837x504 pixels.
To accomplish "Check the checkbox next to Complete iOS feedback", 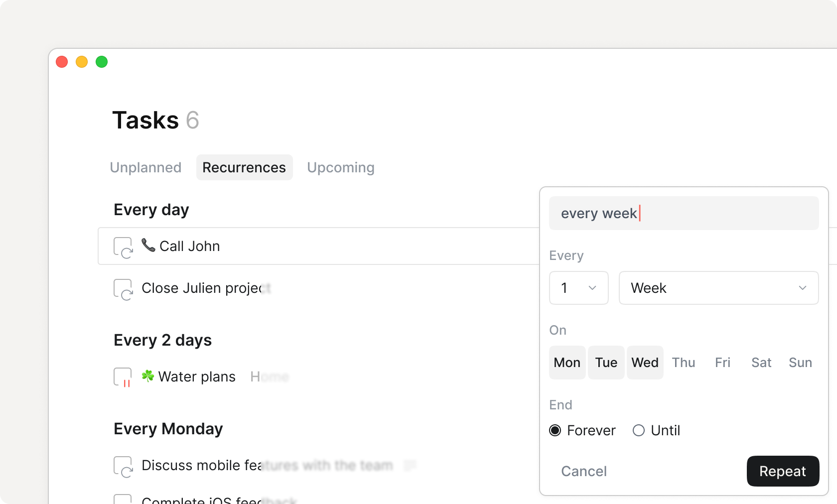I will (123, 500).
